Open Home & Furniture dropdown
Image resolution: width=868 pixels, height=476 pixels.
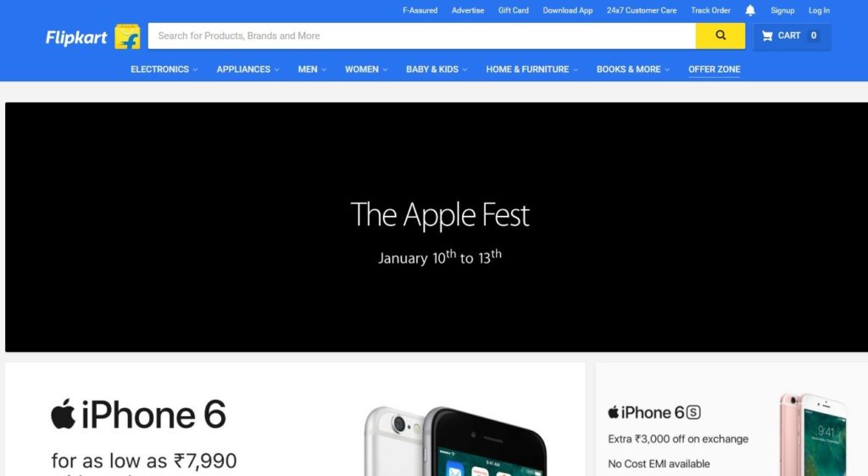tap(532, 69)
